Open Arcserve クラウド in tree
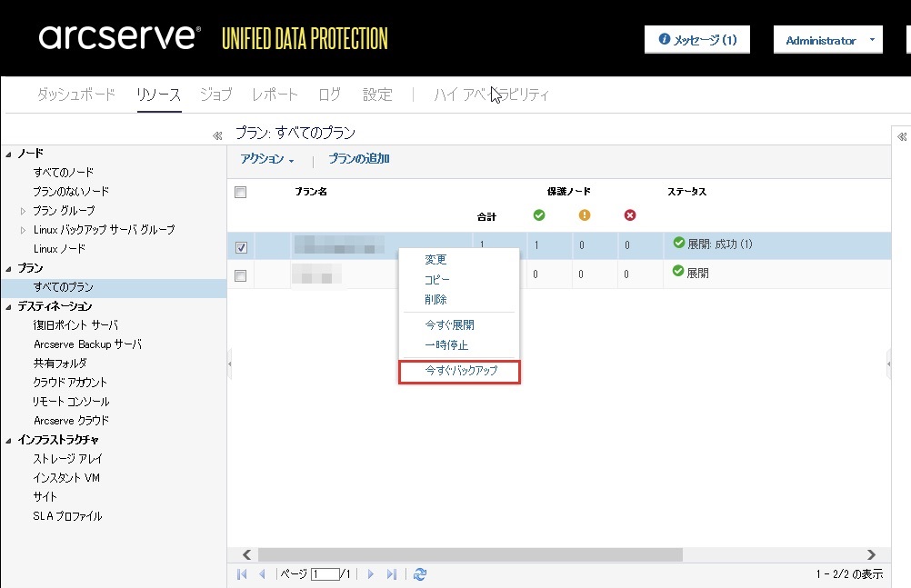Viewport: 911px width, 588px height. (x=72, y=421)
